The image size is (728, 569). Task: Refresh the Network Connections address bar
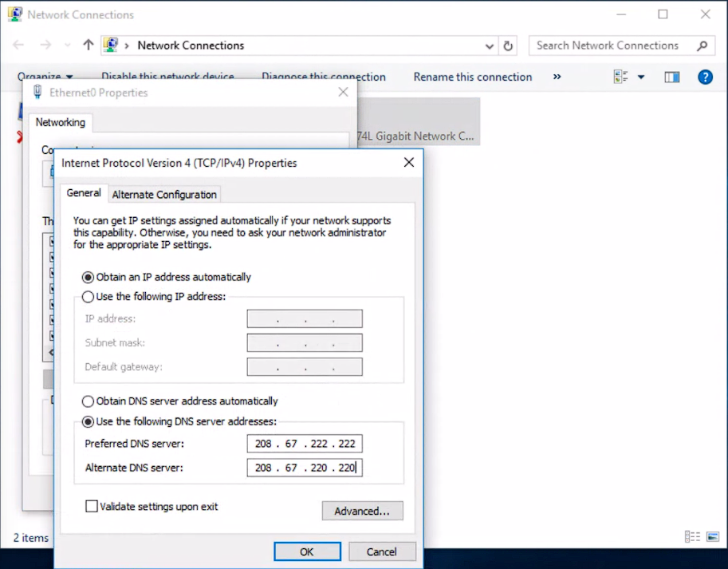pos(509,45)
